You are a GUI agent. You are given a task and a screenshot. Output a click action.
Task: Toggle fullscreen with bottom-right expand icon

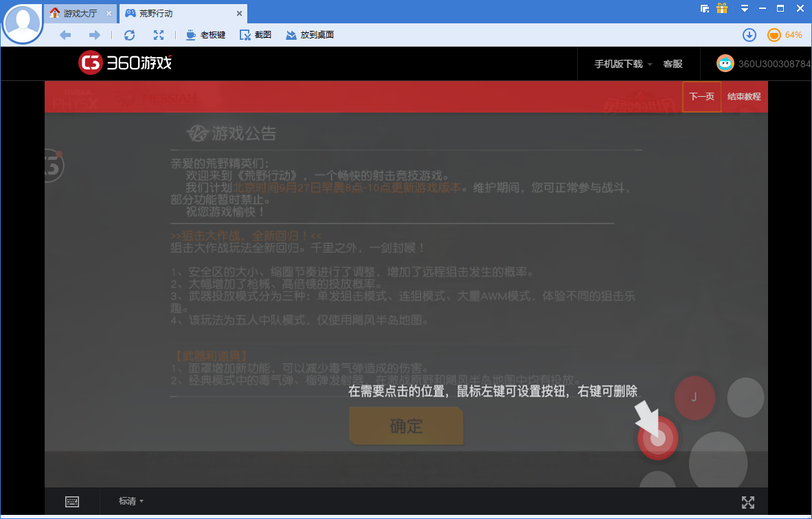(748, 502)
